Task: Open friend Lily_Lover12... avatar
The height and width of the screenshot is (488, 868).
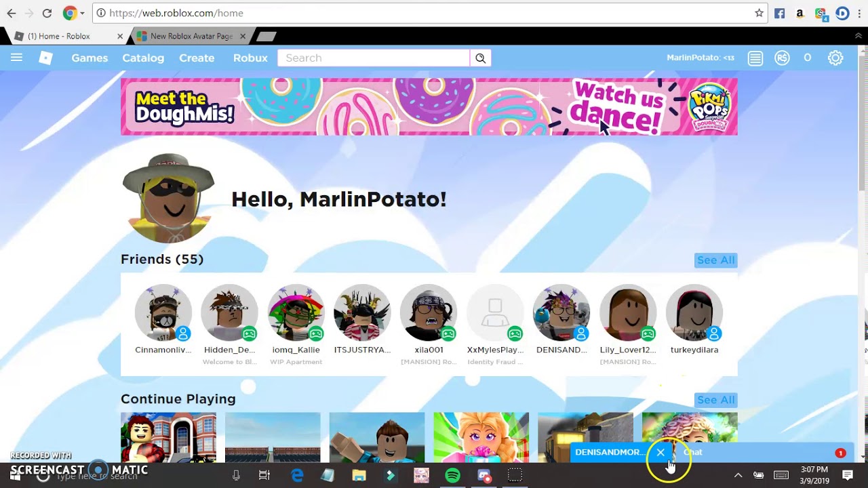Action: pos(628,312)
